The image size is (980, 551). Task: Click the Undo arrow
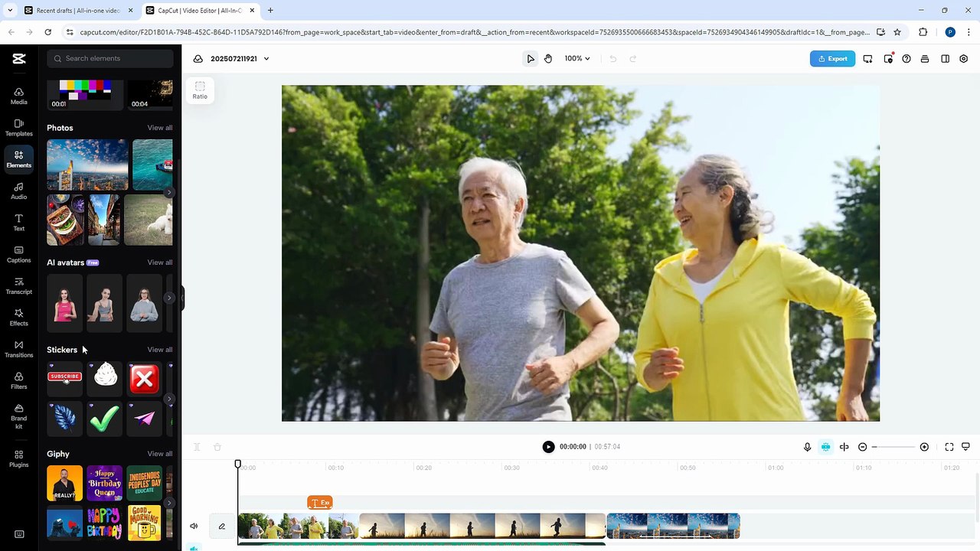(612, 59)
